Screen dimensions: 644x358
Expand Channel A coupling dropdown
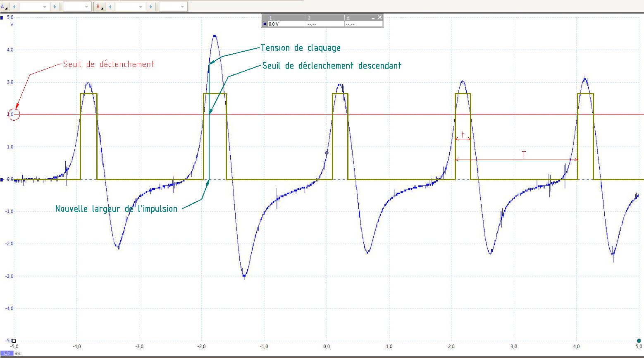(x=86, y=7)
